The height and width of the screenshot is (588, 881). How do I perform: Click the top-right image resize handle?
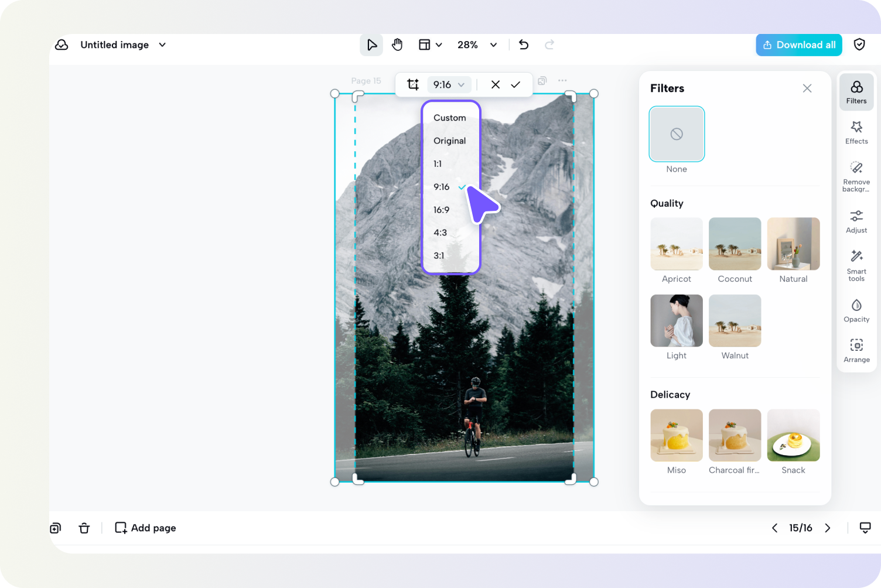click(x=594, y=94)
